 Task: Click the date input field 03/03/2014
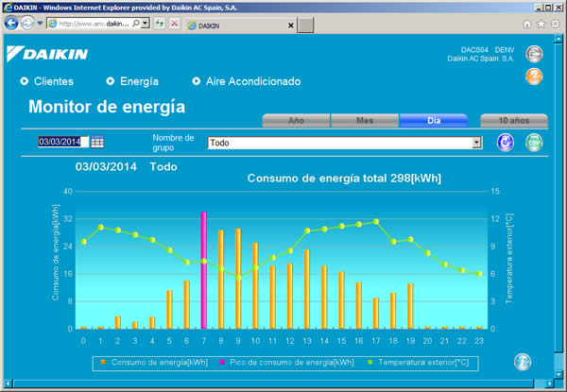tap(63, 142)
